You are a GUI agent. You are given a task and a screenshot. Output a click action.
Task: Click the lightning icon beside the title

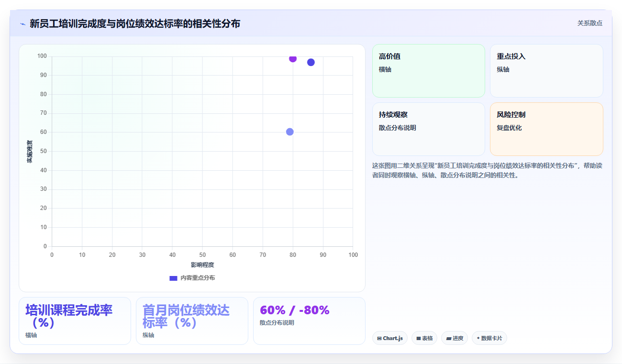22,23
